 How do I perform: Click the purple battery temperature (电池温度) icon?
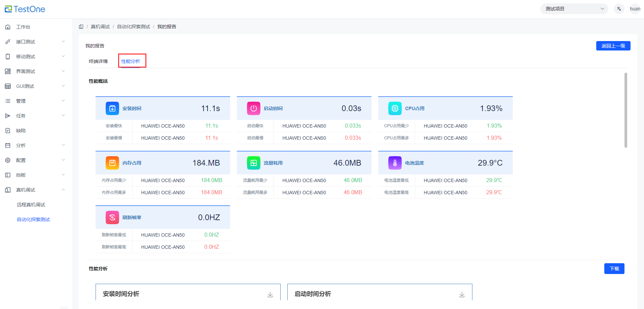coord(395,163)
